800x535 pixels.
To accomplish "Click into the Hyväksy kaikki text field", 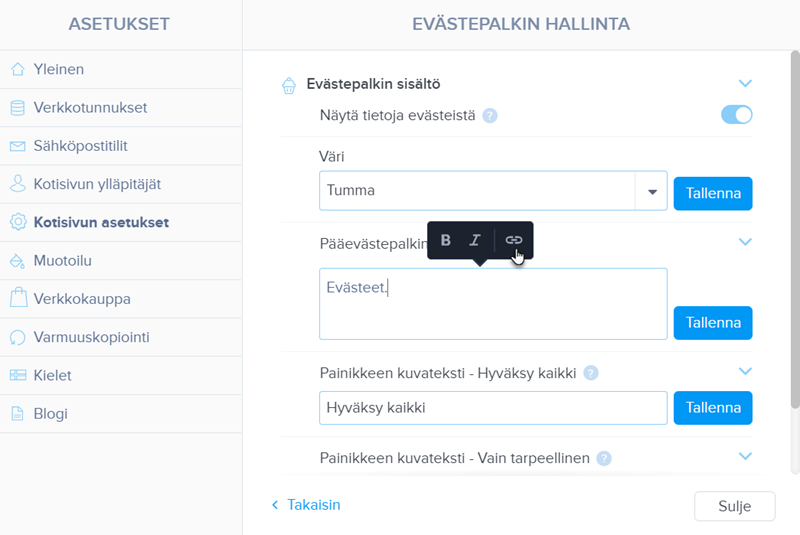I will pos(493,408).
